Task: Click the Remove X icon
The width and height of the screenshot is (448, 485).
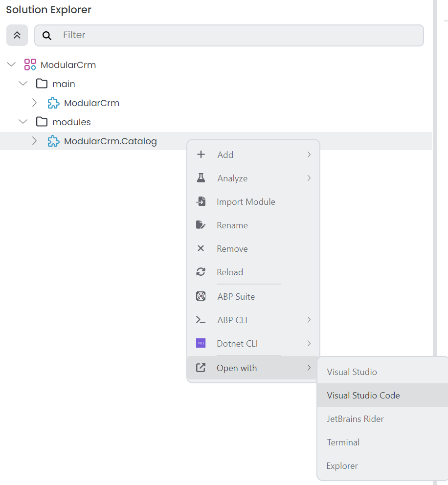Action: (x=201, y=248)
